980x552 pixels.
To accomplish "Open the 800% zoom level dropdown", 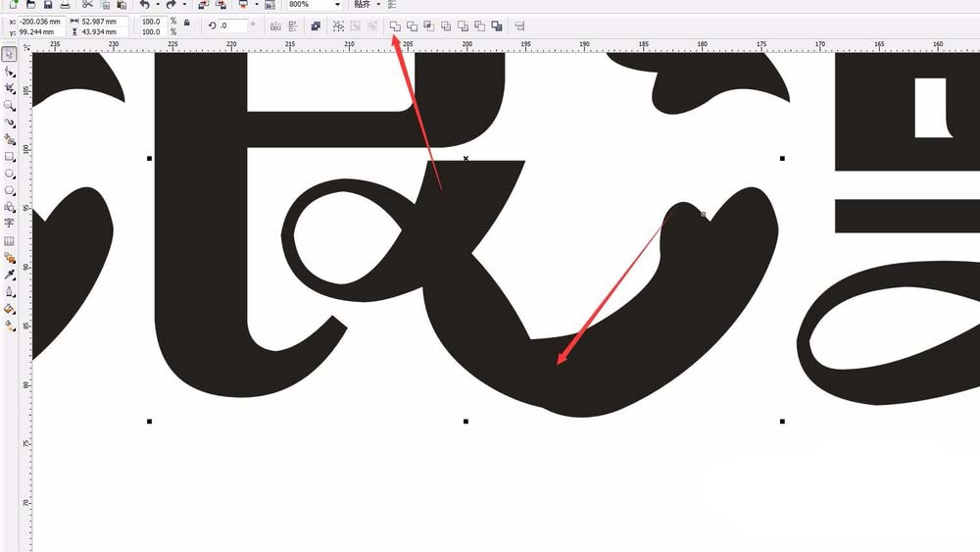I will point(337,4).
